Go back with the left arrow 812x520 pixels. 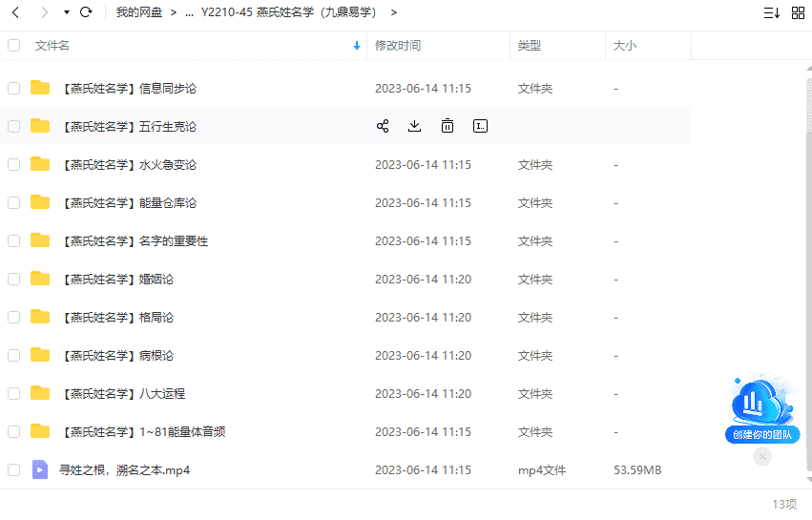point(15,12)
